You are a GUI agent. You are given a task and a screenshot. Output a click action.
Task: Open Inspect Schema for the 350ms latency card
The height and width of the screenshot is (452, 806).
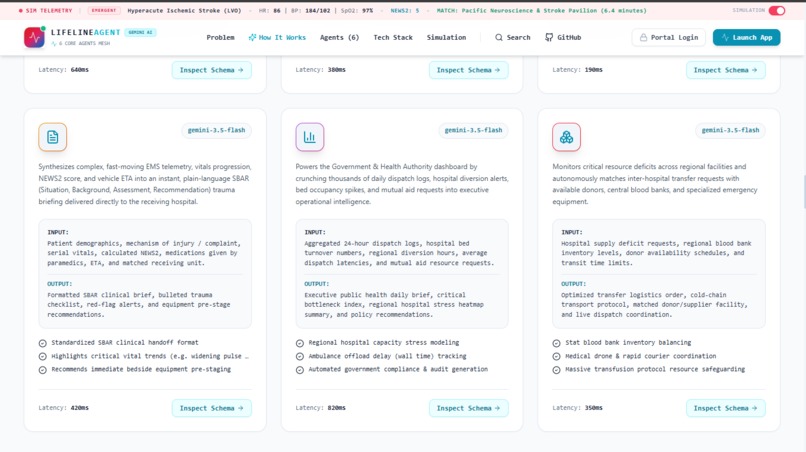point(726,408)
